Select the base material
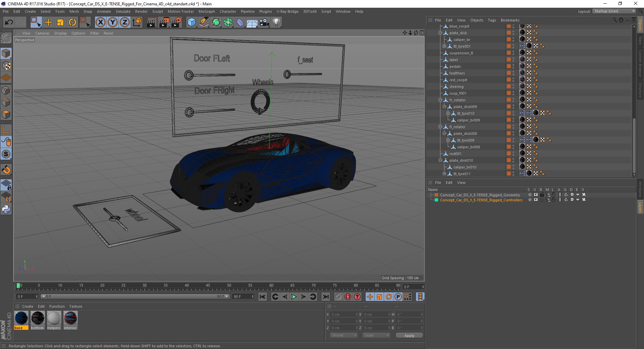The height and width of the screenshot is (349, 644). pyautogui.click(x=21, y=320)
